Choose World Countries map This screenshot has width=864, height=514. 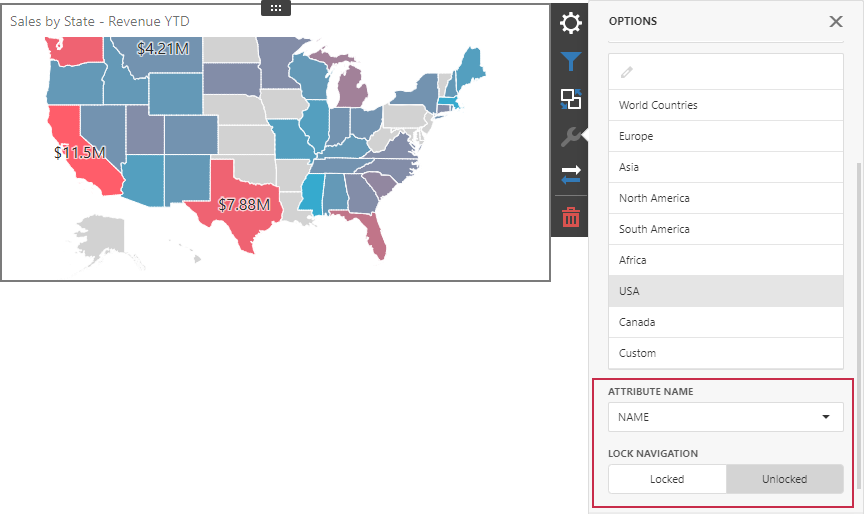(726, 105)
